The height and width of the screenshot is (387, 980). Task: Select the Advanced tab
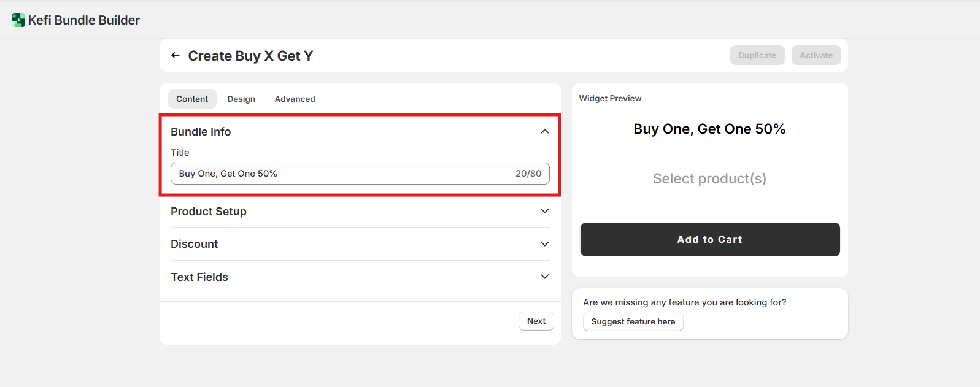[x=295, y=99]
